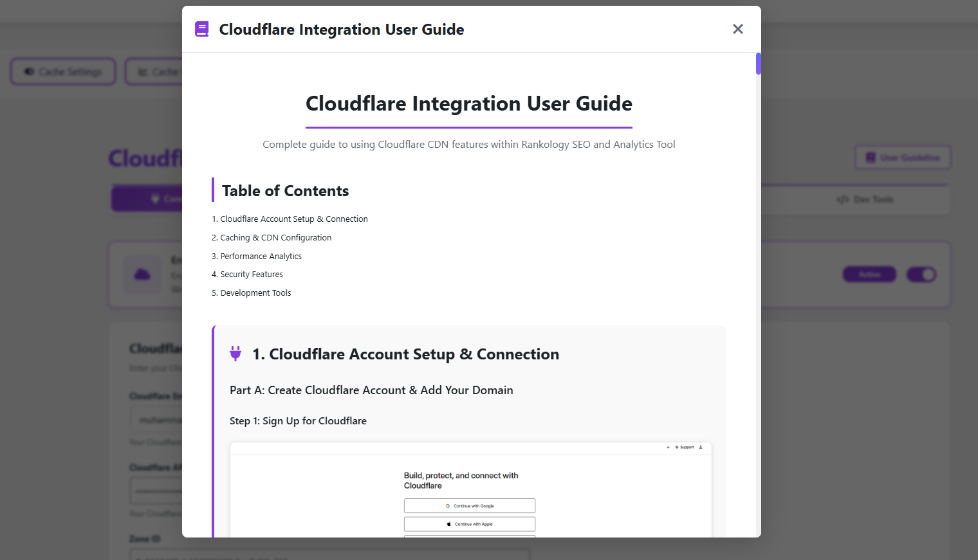Click the large underlined 'Cloudflare Integration User Guide' heading
This screenshot has width=978, height=560.
click(469, 104)
